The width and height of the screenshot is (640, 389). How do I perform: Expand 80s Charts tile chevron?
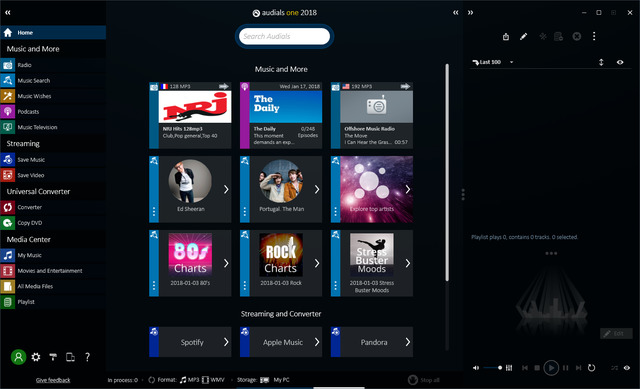pos(226,263)
